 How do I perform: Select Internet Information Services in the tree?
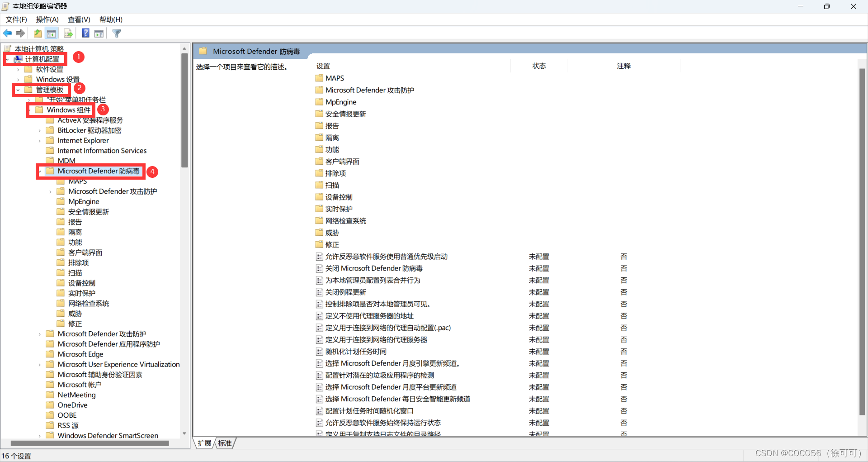click(x=102, y=151)
